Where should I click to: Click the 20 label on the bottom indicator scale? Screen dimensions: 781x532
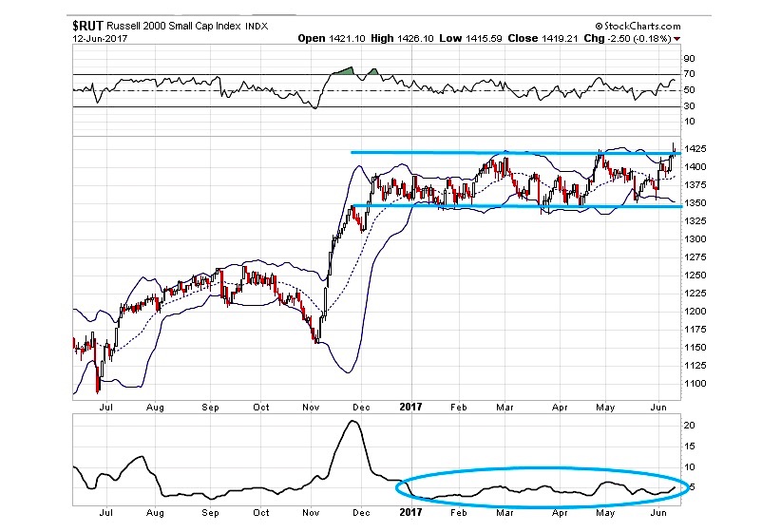click(x=690, y=426)
